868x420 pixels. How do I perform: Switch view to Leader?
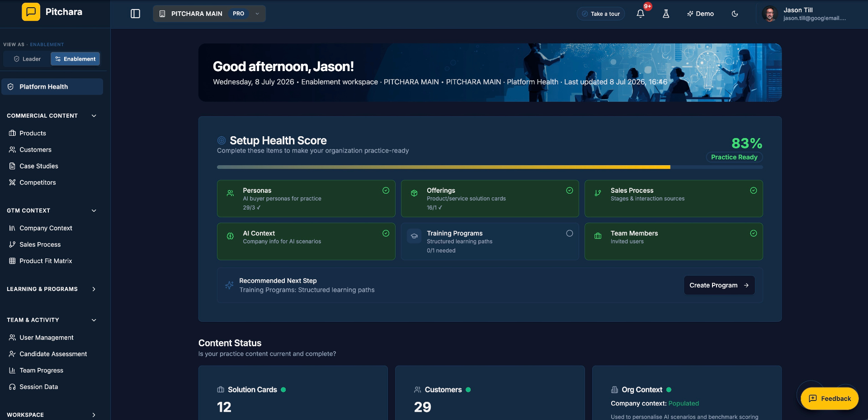pyautogui.click(x=27, y=59)
